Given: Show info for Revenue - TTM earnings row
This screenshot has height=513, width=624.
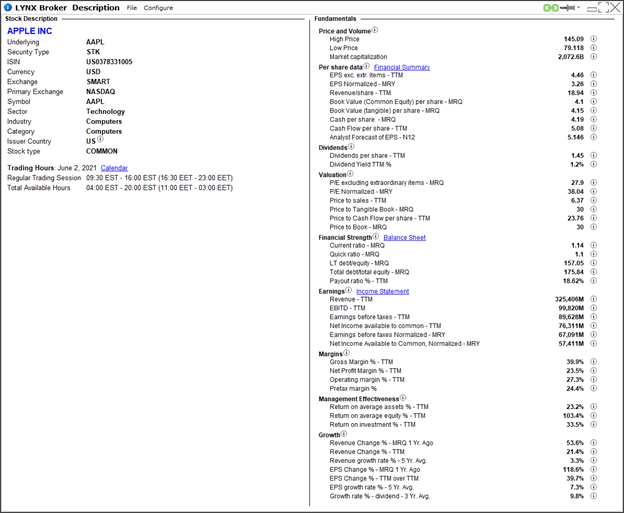Looking at the screenshot, I should click(x=593, y=299).
